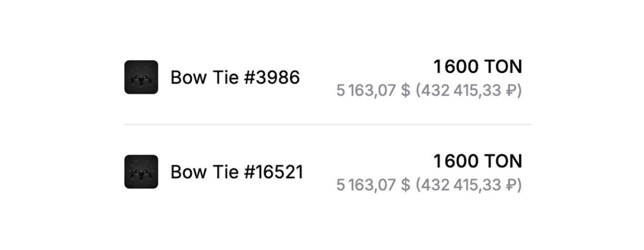Click the 1600 TON price of Bow Tie #16521
Image resolution: width=644 pixels, height=250 pixels.
[x=477, y=161]
